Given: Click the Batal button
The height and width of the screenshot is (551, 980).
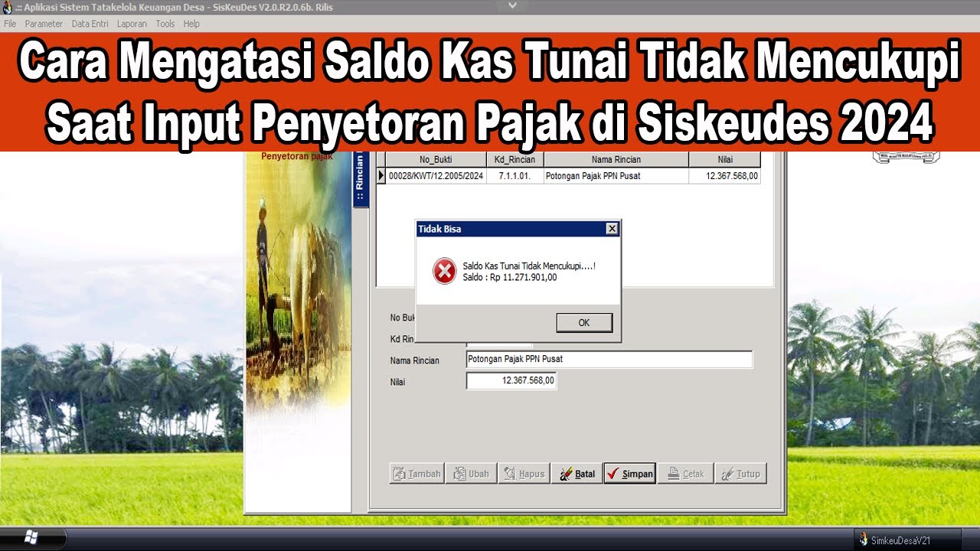Looking at the screenshot, I should [x=577, y=474].
